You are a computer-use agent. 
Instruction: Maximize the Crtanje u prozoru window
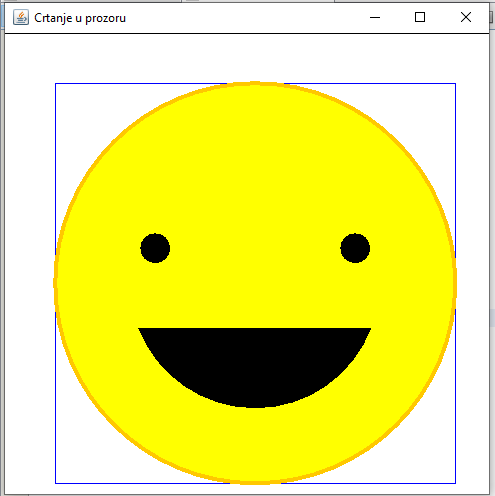click(x=420, y=17)
